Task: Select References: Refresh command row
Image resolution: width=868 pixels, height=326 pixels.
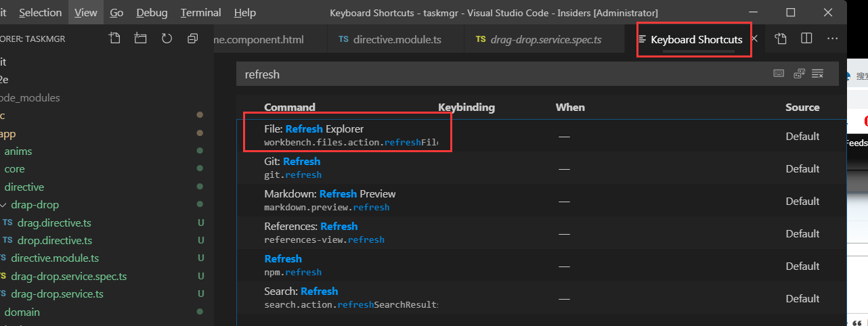Action: [542, 233]
